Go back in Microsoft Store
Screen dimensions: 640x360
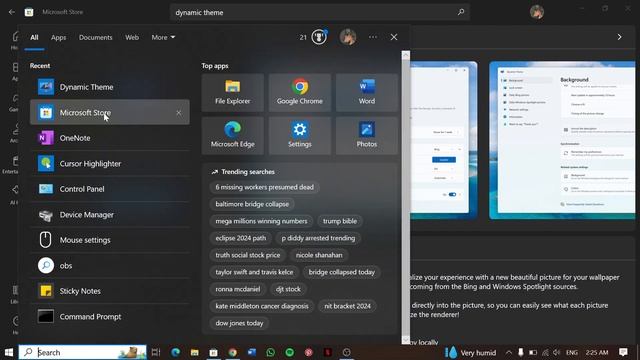click(x=11, y=12)
